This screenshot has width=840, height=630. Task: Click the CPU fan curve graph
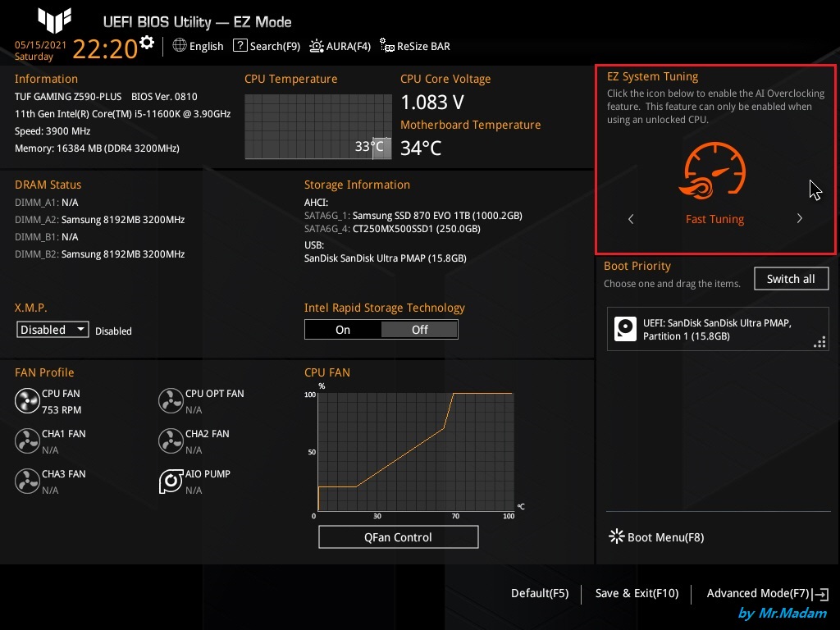[416, 452]
